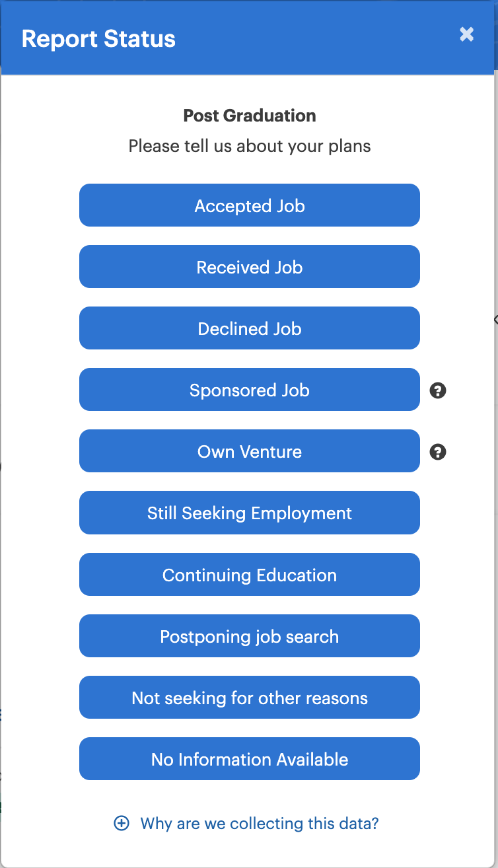Choose the Received Job status
The width and height of the screenshot is (498, 868).
pyautogui.click(x=250, y=267)
